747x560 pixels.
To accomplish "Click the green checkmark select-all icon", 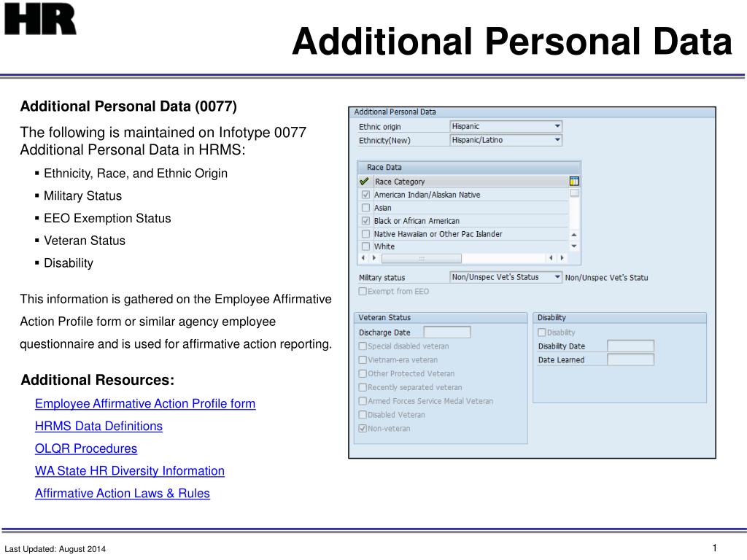I will [365, 181].
